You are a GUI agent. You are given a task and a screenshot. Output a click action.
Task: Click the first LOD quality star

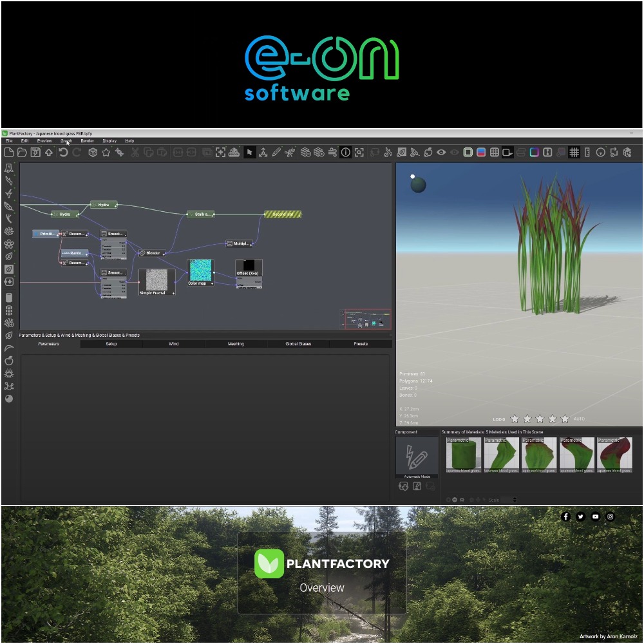515,419
